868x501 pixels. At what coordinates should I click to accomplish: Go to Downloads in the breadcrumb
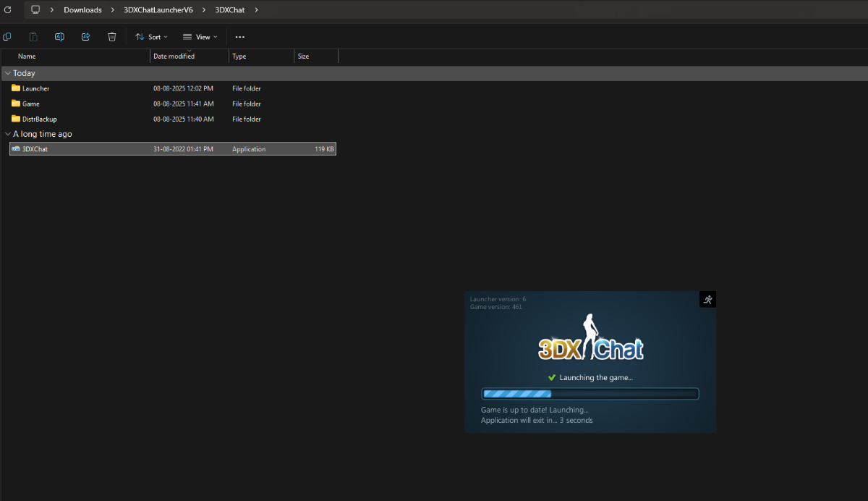[82, 10]
